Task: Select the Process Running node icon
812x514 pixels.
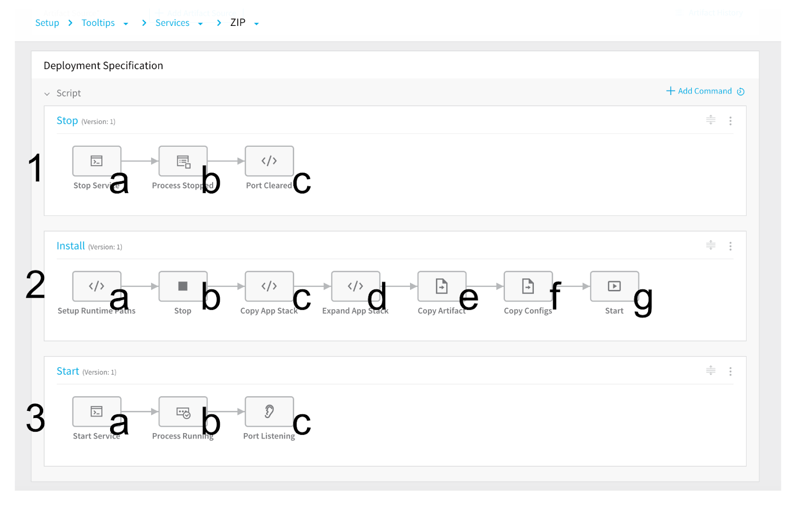Action: [183, 411]
